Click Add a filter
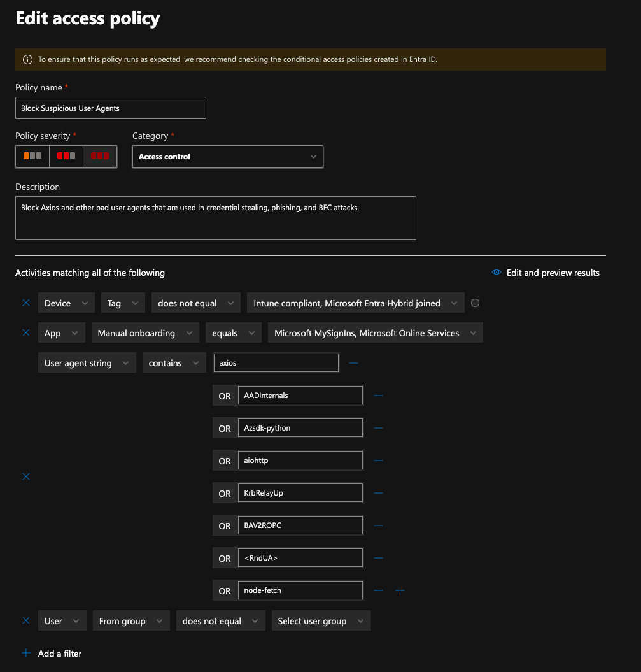 [x=52, y=653]
